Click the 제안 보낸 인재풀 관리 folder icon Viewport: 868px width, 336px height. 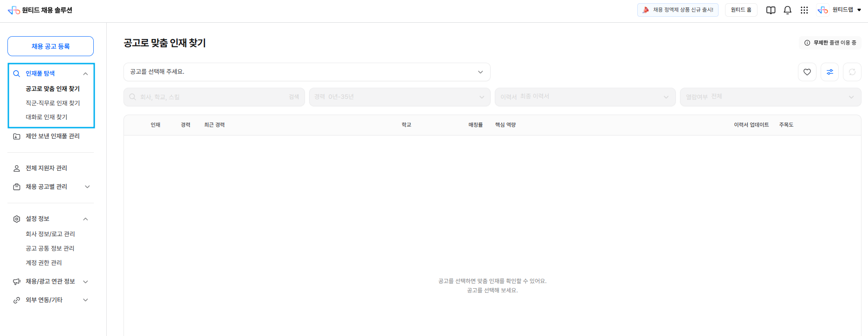click(17, 136)
